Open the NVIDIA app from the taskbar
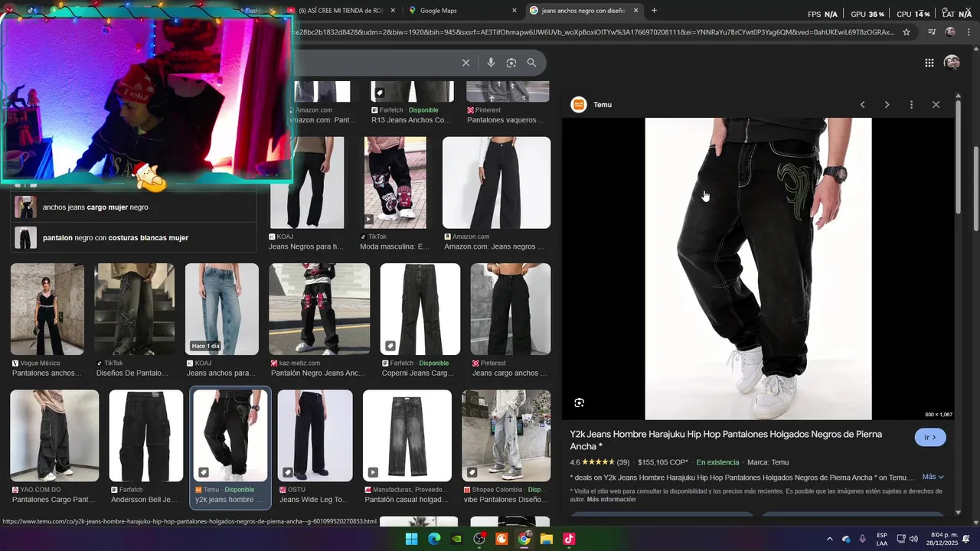 click(457, 539)
